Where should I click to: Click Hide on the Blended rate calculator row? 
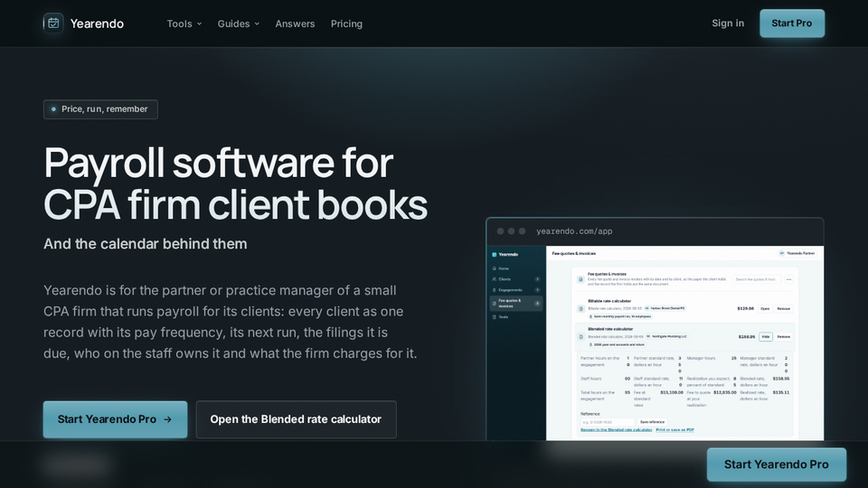pyautogui.click(x=766, y=336)
